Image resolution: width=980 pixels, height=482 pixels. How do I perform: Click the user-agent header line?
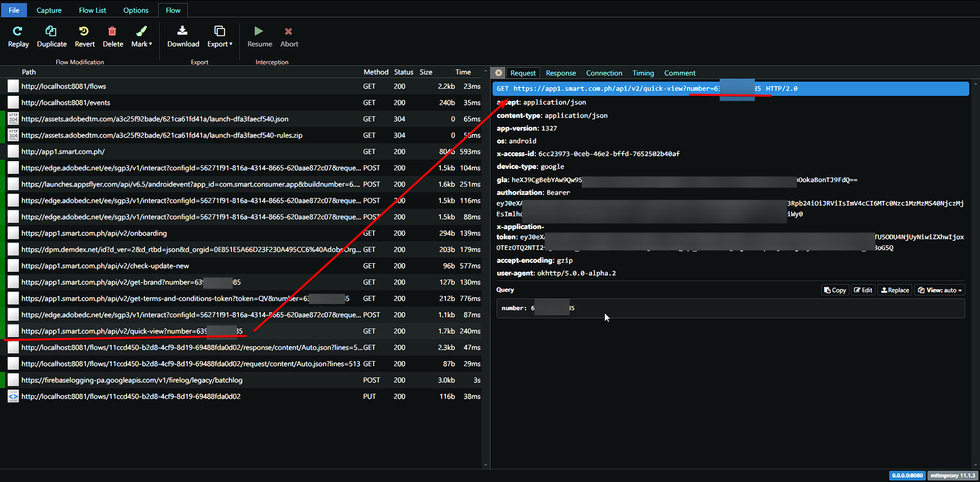(x=556, y=273)
